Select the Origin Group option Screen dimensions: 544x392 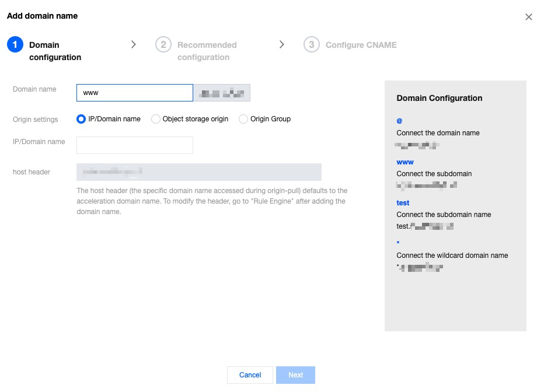pyautogui.click(x=243, y=119)
